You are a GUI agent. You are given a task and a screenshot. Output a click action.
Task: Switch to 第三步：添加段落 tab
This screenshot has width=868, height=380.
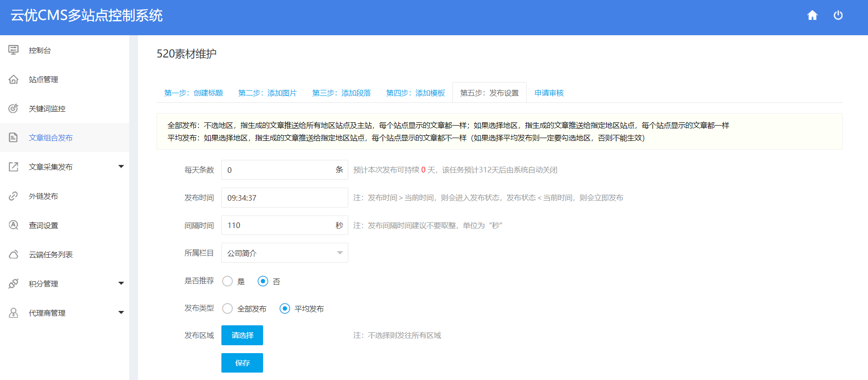pos(341,93)
